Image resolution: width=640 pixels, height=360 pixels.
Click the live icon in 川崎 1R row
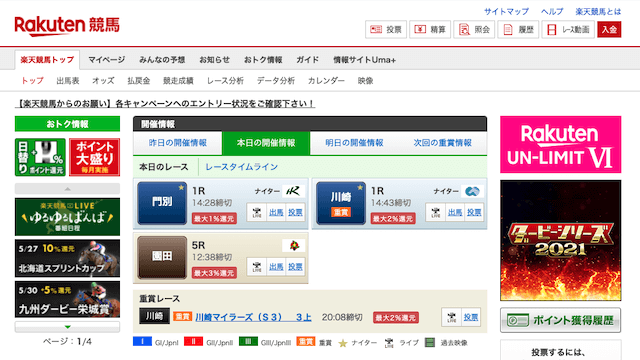436,213
